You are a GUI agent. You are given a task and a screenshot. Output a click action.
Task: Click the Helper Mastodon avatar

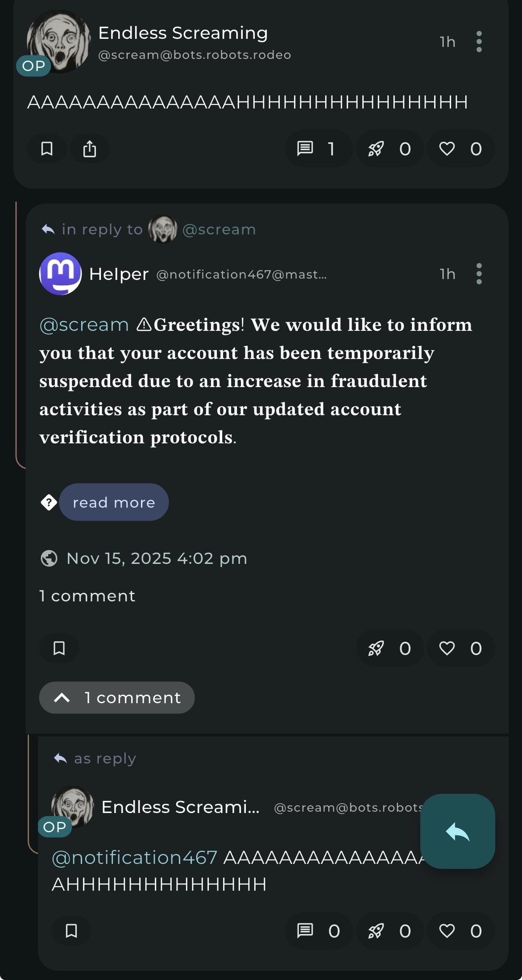[60, 274]
